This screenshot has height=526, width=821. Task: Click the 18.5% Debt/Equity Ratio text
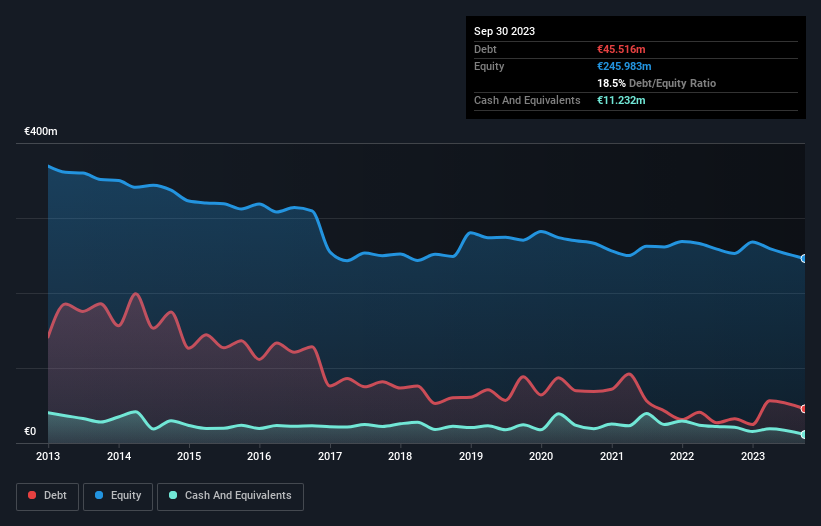pyautogui.click(x=657, y=83)
